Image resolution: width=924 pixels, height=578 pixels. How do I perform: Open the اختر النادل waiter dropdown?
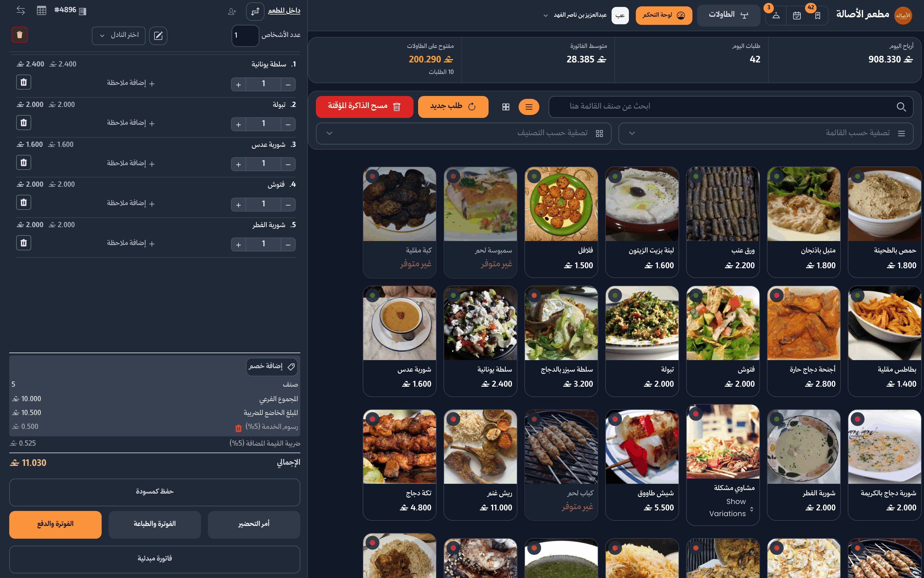(x=118, y=36)
